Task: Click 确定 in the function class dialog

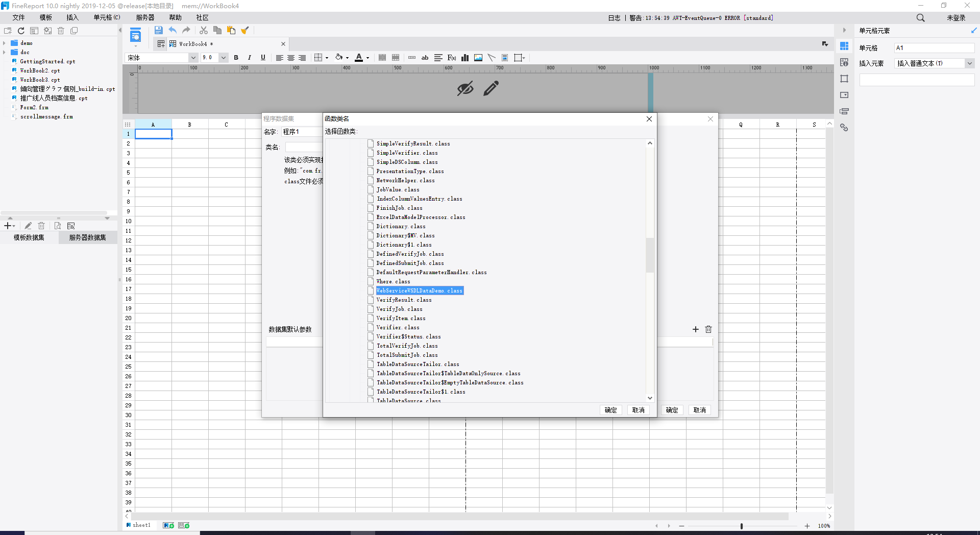Action: 610,410
